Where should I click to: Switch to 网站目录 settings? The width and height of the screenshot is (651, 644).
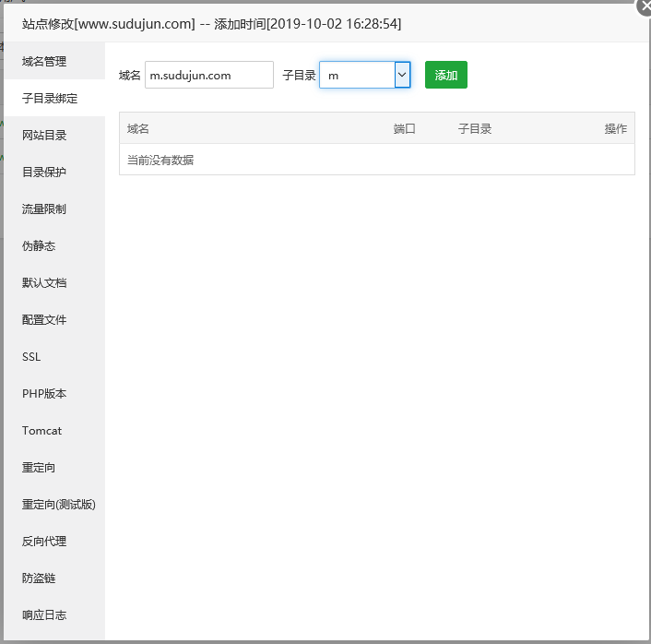[x=44, y=136]
